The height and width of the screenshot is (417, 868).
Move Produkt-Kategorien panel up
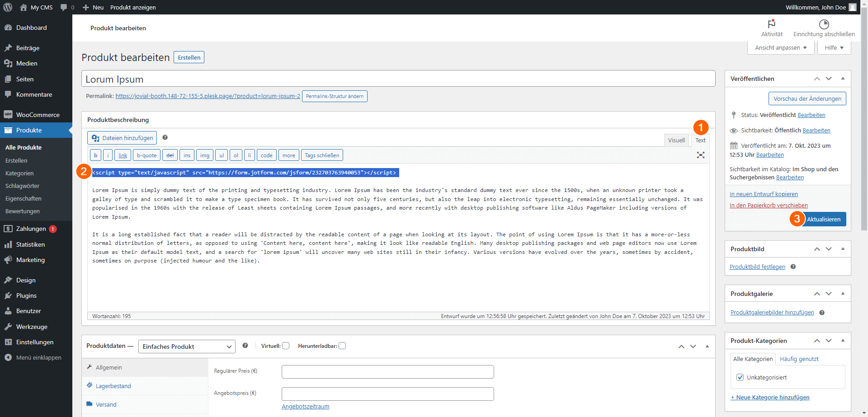pyautogui.click(x=817, y=341)
